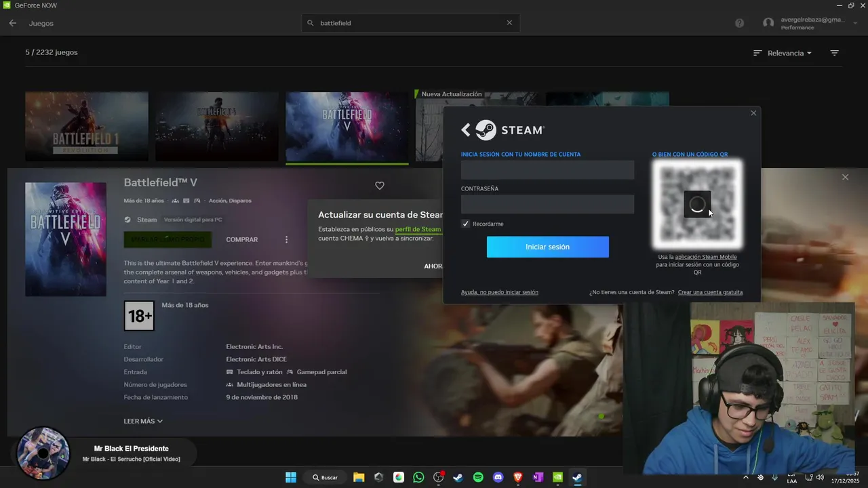This screenshot has height=488, width=868.
Task: Click the CONTRASEÑA password field
Action: click(548, 204)
